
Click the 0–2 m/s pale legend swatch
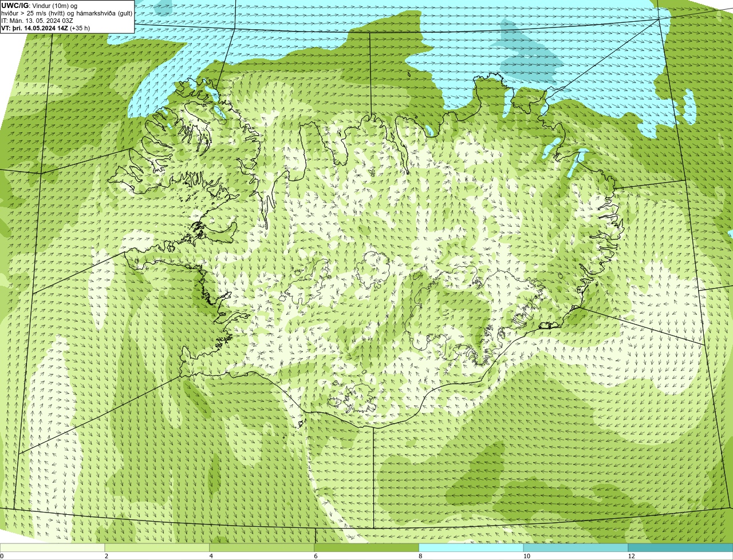pyautogui.click(x=53, y=547)
